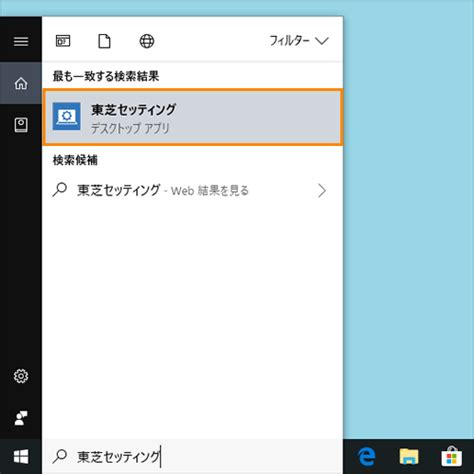
Task: Go to the Home section in sidebar
Action: pyautogui.click(x=21, y=83)
